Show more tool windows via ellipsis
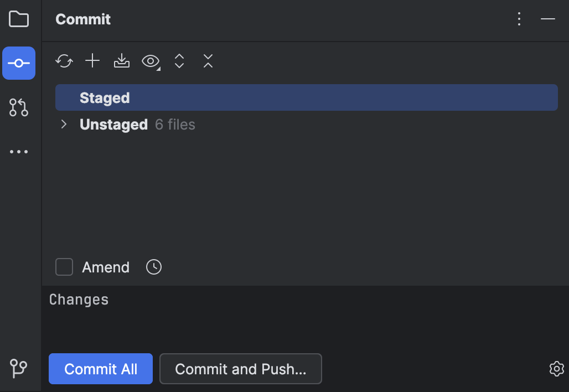Screen dimensions: 569x392 tap(19, 151)
